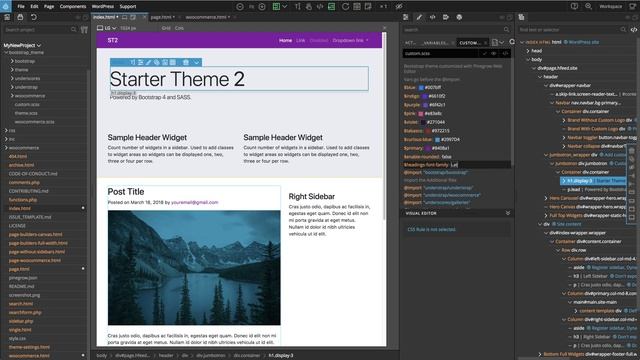Image resolution: width=640 pixels, height=360 pixels.
Task: Open the Edit menu
Action: click(34, 7)
